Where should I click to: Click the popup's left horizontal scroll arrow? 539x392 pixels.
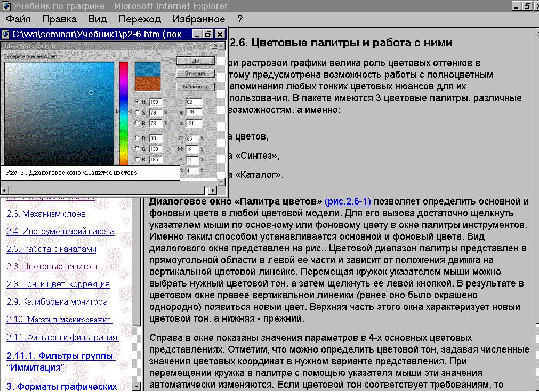click(4, 190)
